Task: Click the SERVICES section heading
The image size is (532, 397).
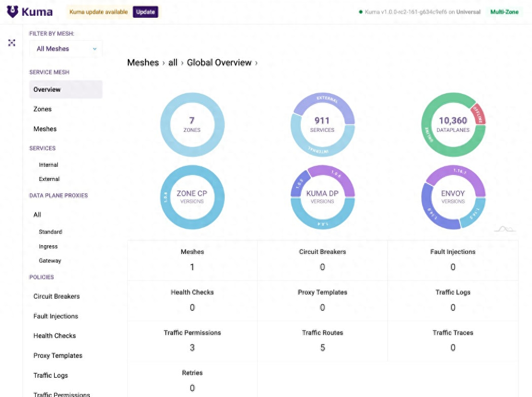Action: [x=43, y=148]
